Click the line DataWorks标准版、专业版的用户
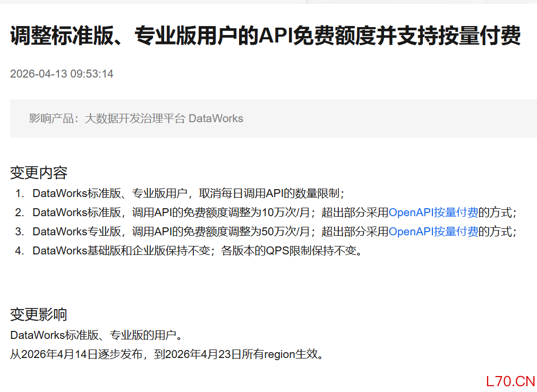537x392 pixels. click(x=97, y=335)
